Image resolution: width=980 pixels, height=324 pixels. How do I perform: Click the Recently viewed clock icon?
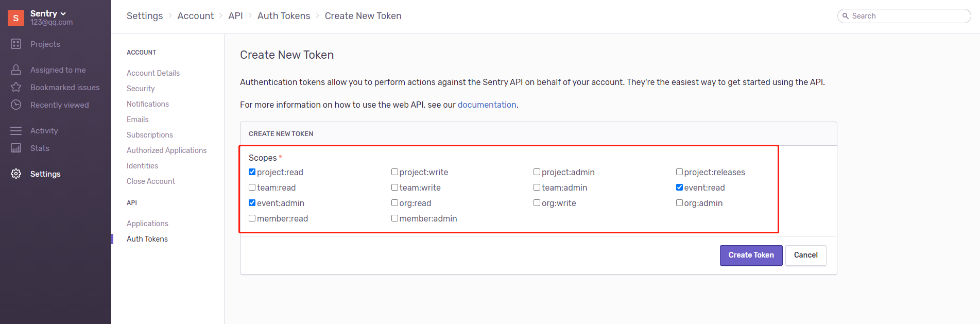[x=16, y=105]
